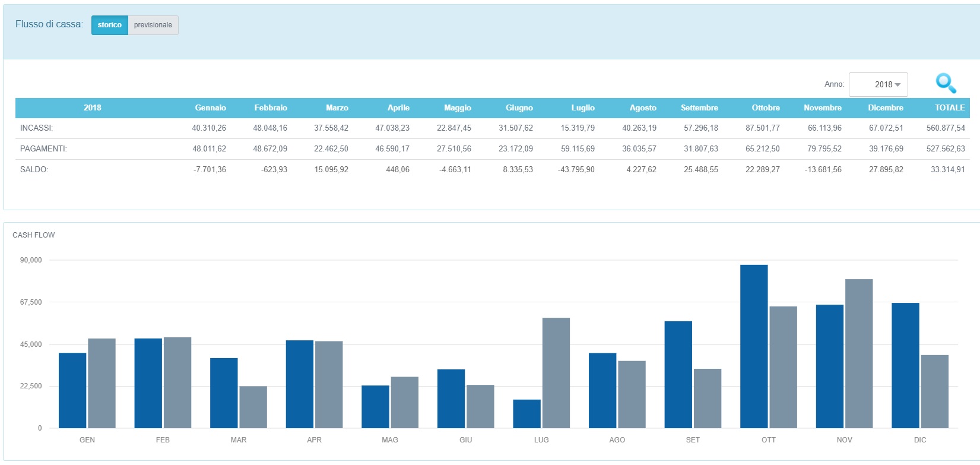Viewport: 980px width, 465px height.
Task: Click the Gennaio column header
Action: 210,107
